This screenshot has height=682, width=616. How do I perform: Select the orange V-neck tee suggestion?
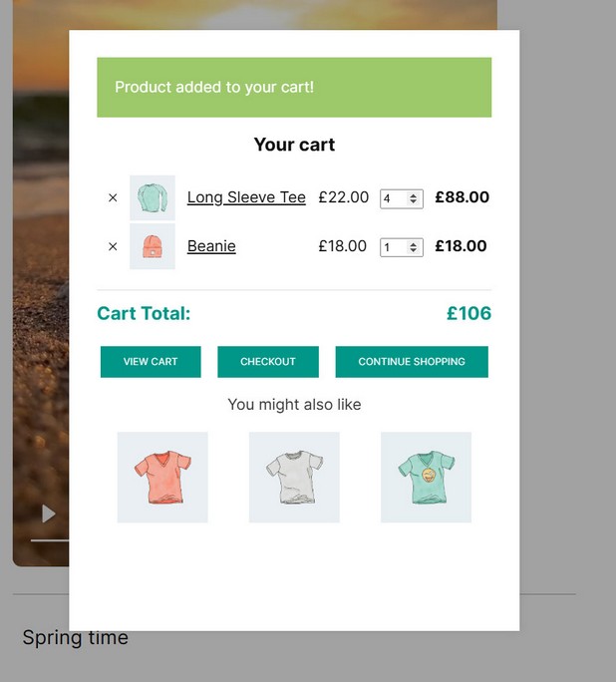(x=162, y=477)
